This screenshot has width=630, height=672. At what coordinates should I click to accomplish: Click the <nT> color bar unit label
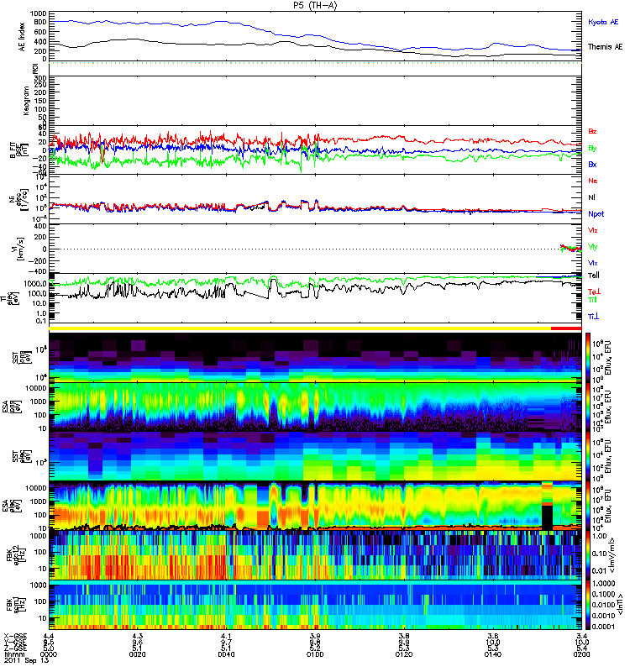[x=622, y=605]
